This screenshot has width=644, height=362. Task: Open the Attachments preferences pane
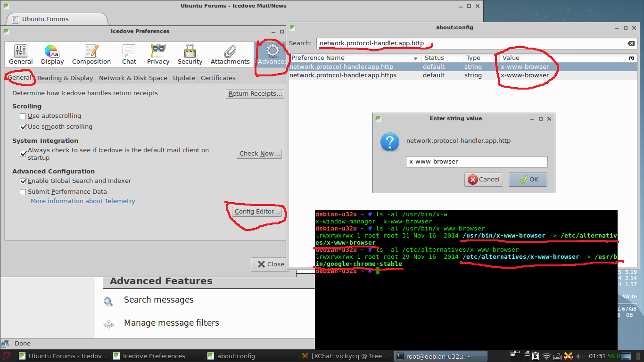tap(230, 55)
